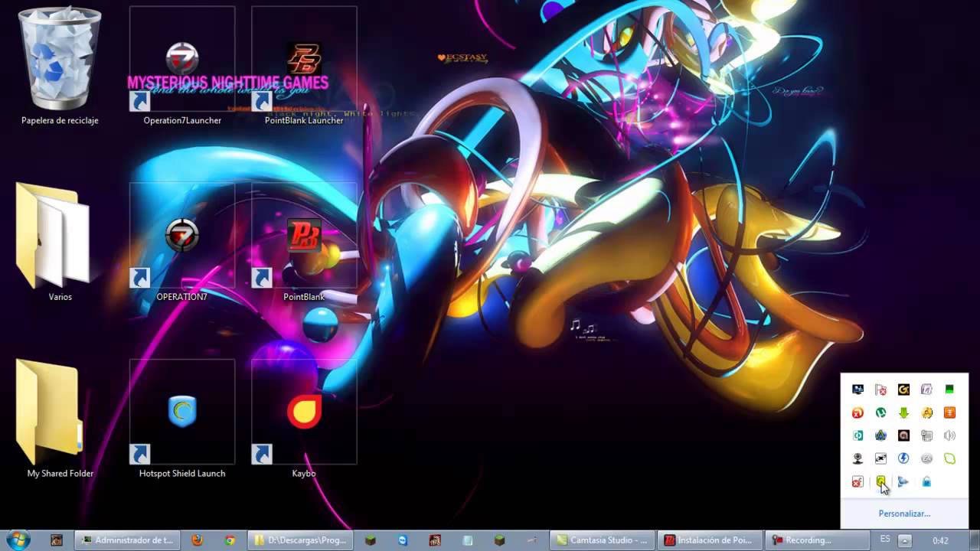Switch to the D:\Descargas\Prog... taskbar window
The image size is (980, 551).
tap(299, 540)
